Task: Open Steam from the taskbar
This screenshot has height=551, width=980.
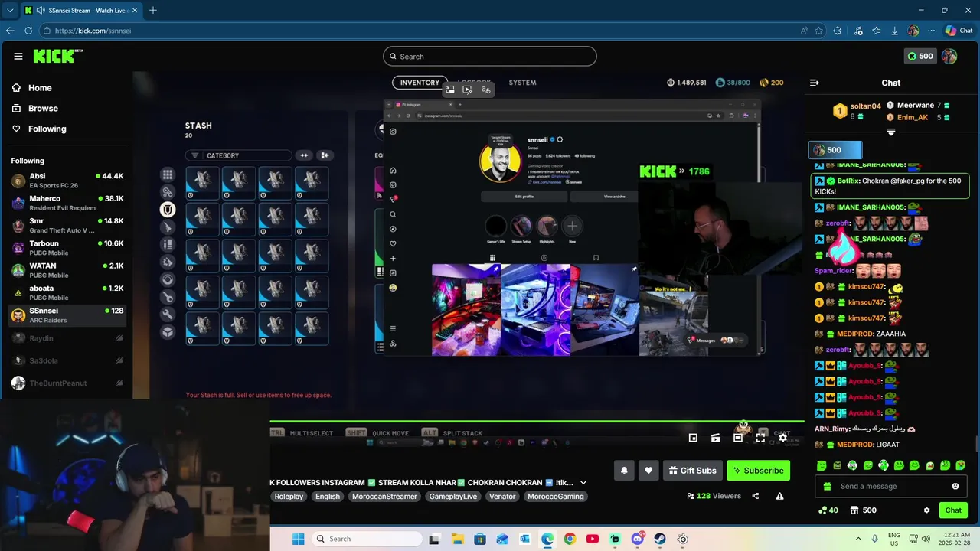Action: coord(659,539)
